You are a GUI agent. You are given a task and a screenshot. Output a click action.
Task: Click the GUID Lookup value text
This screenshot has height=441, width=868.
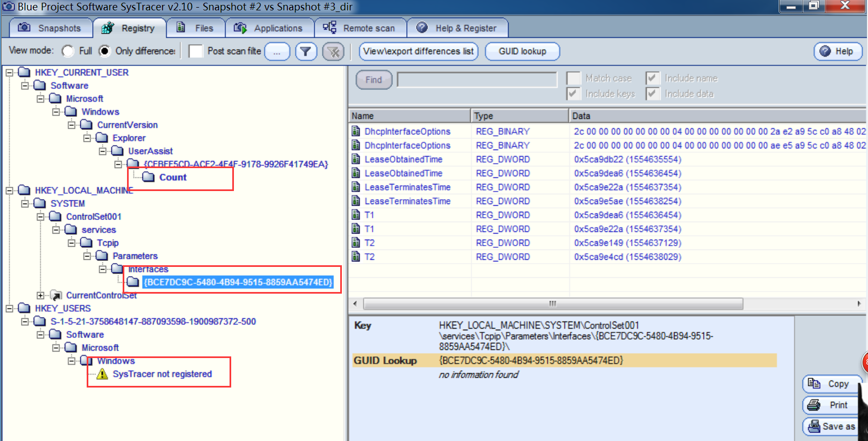(531, 360)
